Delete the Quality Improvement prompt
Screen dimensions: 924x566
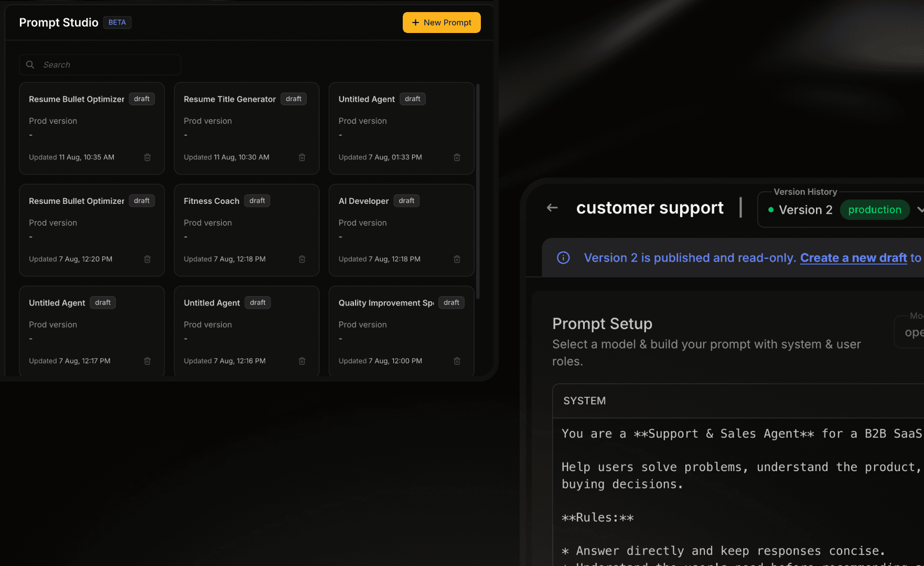pyautogui.click(x=457, y=361)
